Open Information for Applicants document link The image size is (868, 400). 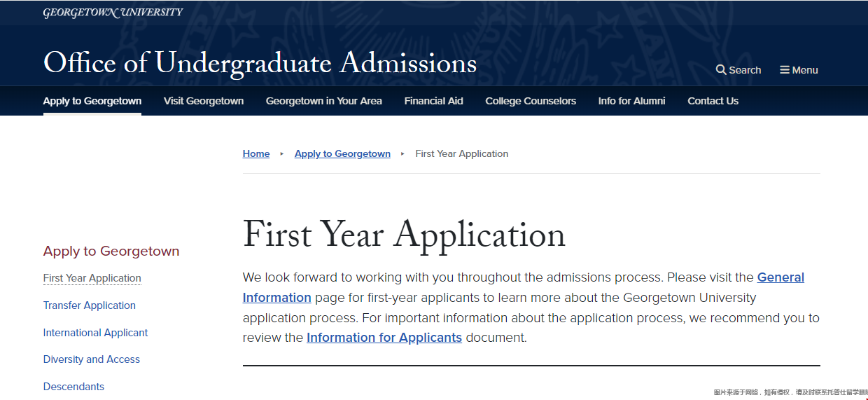coord(384,338)
